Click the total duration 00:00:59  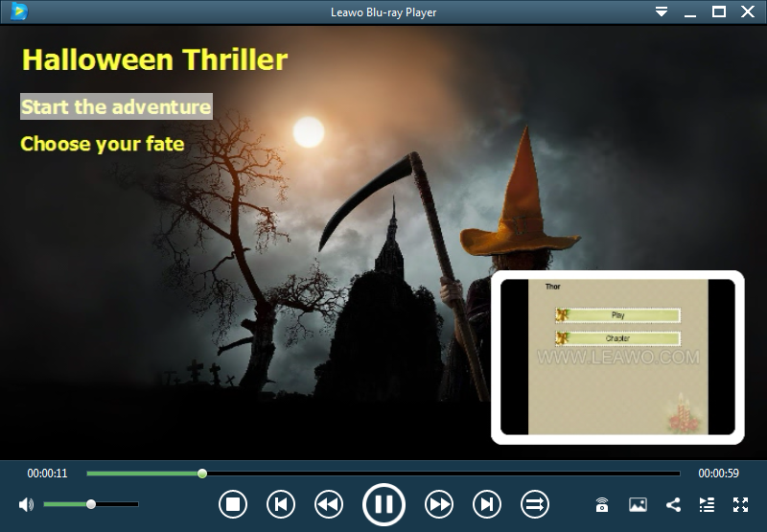click(x=718, y=474)
